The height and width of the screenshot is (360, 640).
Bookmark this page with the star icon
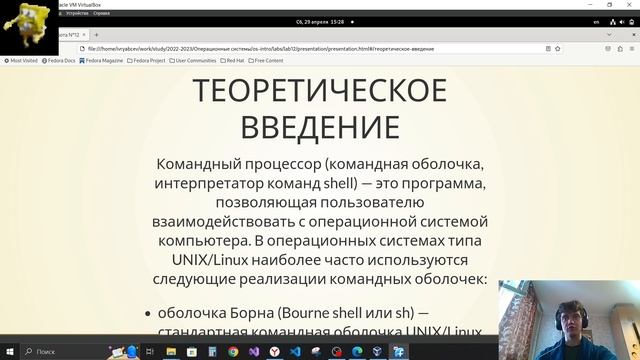(558, 49)
